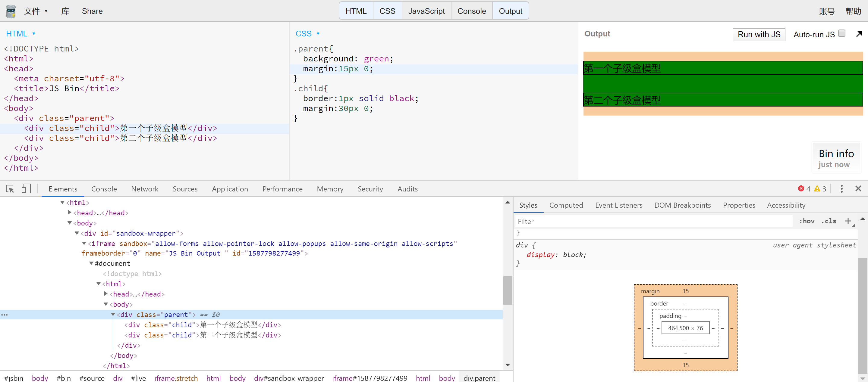
Task: Toggle the Console panel button
Action: [471, 11]
